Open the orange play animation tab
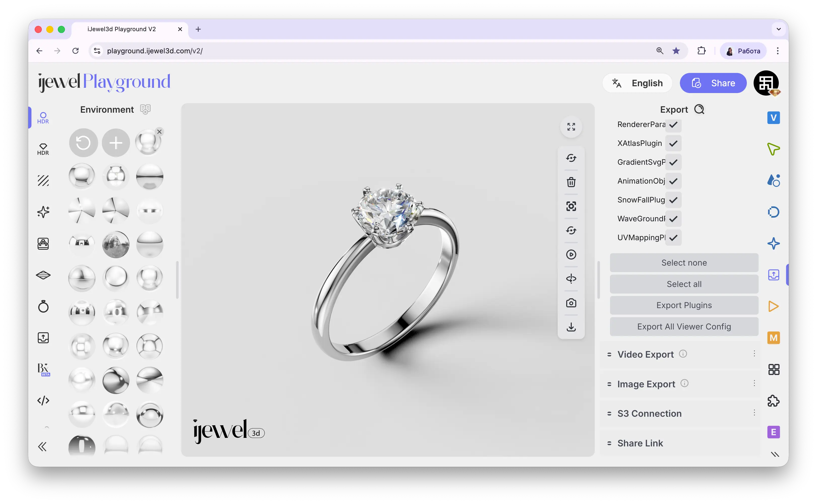This screenshot has height=504, width=817. 773,306
